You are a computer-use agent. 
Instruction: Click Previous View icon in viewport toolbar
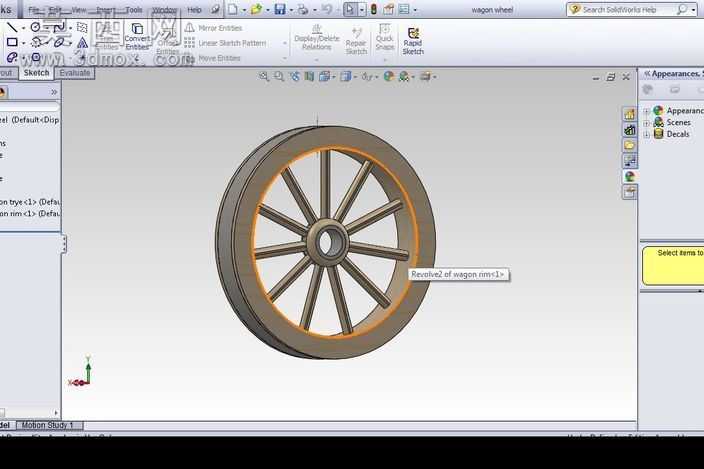point(294,77)
